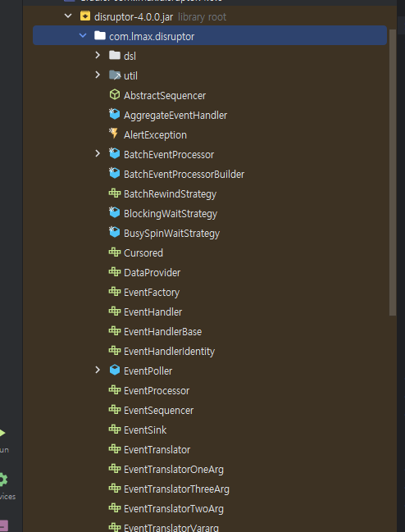Select EventTranslator interface name

157,450
